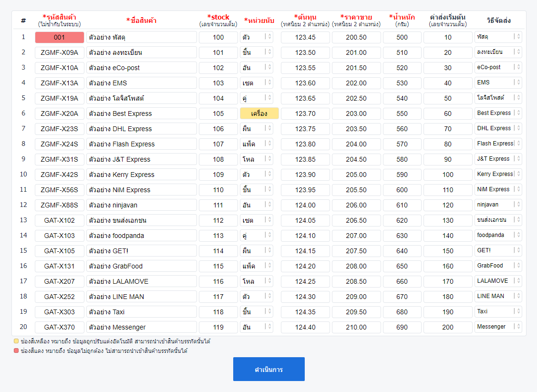Click starting shipping fee field 200
Image resolution: width=537 pixels, height=392 pixels.
pos(448,327)
